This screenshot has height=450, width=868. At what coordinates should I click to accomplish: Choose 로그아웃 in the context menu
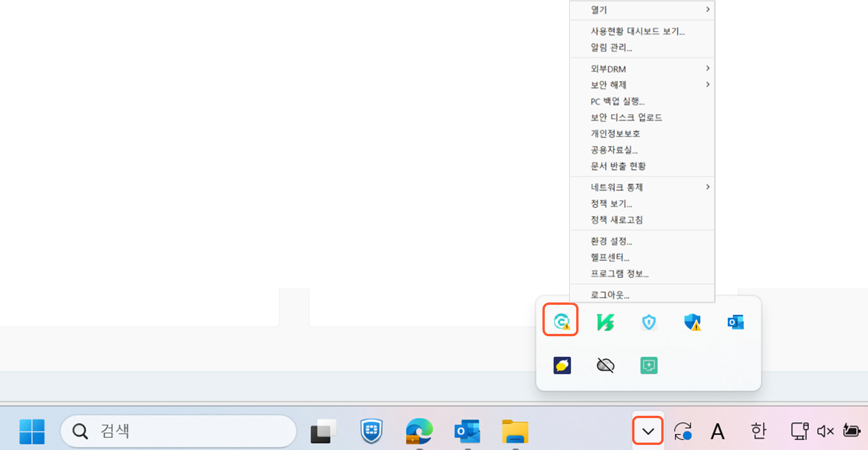[610, 295]
